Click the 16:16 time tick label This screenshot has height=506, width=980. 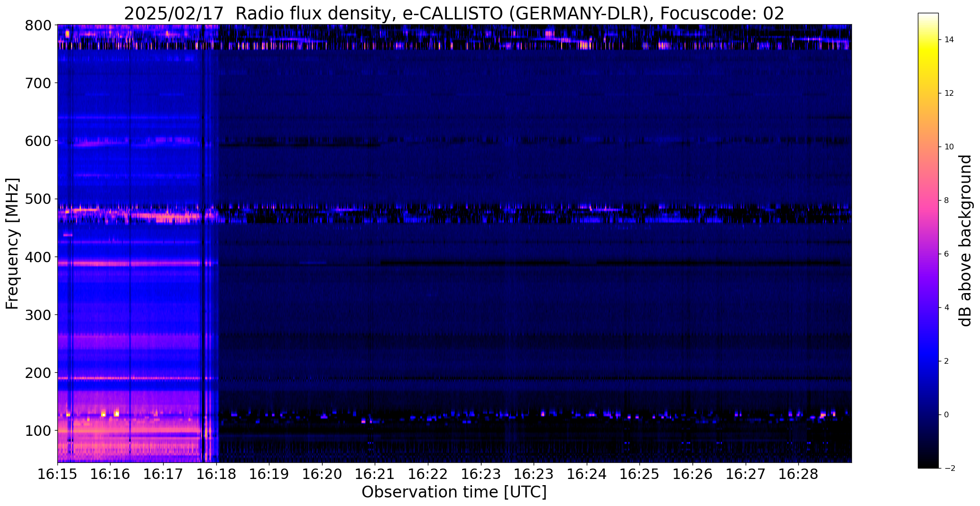(x=111, y=474)
